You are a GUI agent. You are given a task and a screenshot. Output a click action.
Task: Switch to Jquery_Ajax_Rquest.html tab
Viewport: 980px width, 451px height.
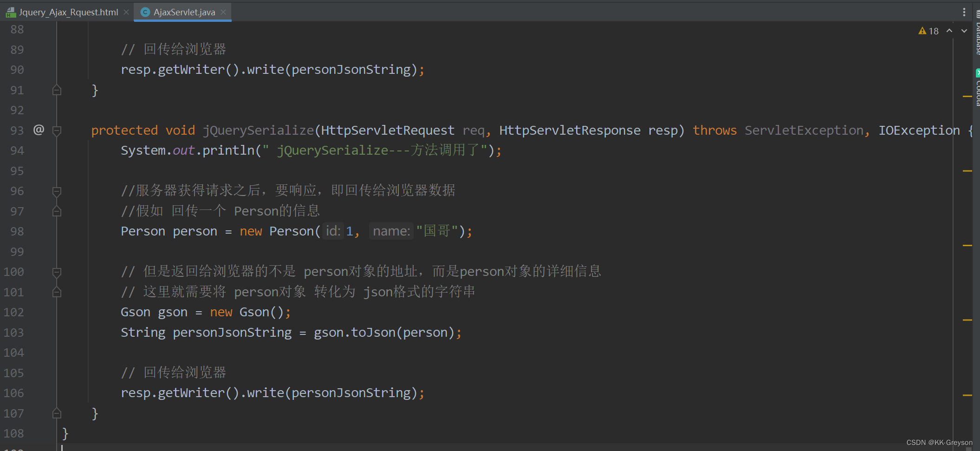68,12
